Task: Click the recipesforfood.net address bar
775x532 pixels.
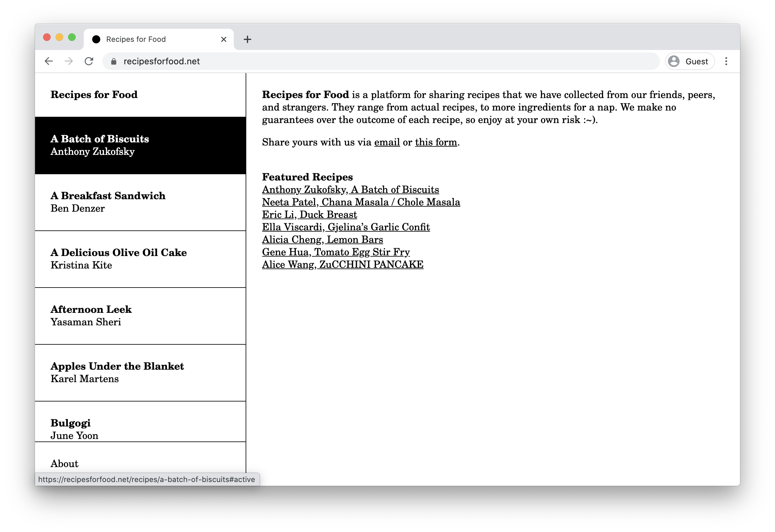Action: (381, 61)
